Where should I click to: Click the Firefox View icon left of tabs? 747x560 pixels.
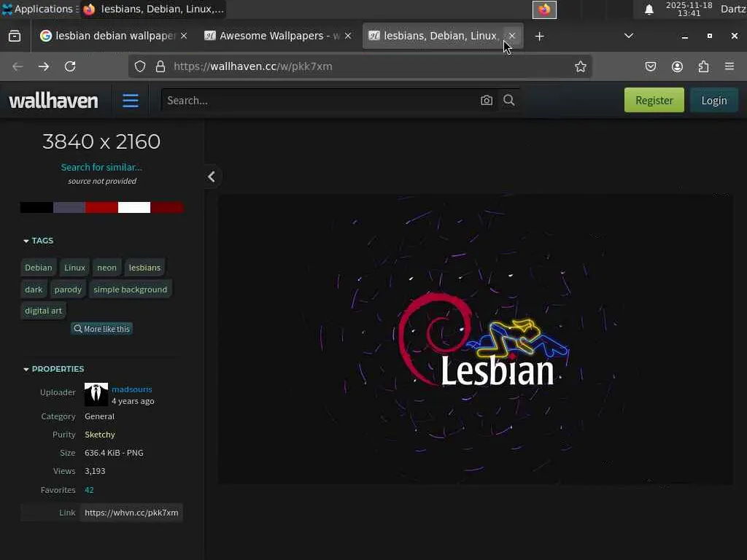point(15,36)
